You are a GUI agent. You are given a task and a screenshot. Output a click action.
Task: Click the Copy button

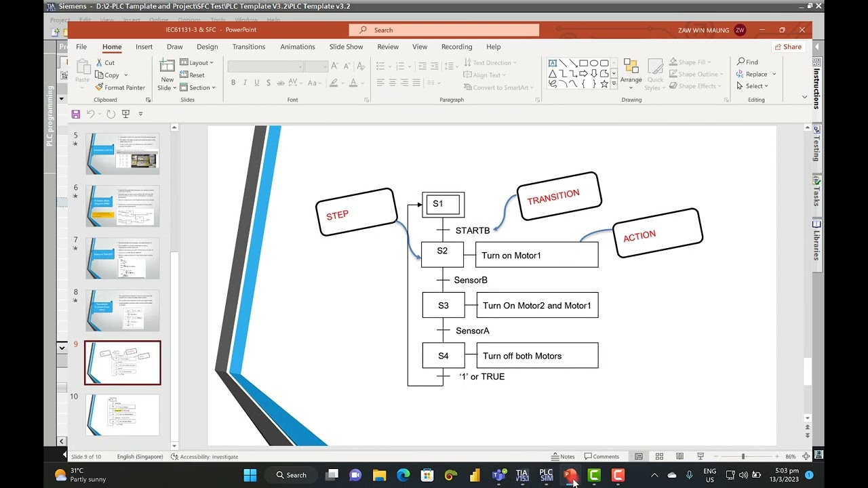coord(108,75)
